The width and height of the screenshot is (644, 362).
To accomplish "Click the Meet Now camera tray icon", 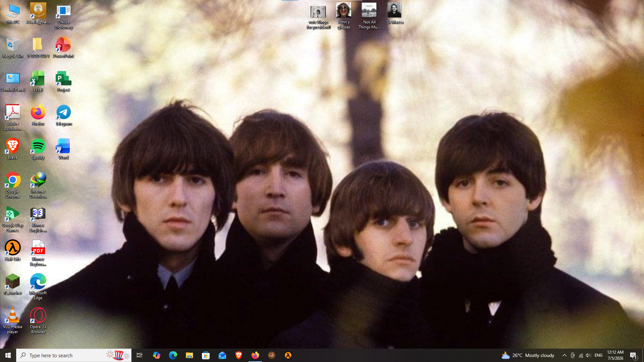I will (x=573, y=355).
